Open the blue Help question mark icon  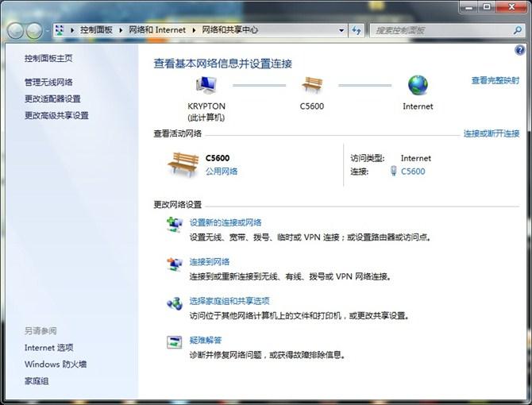(x=520, y=49)
